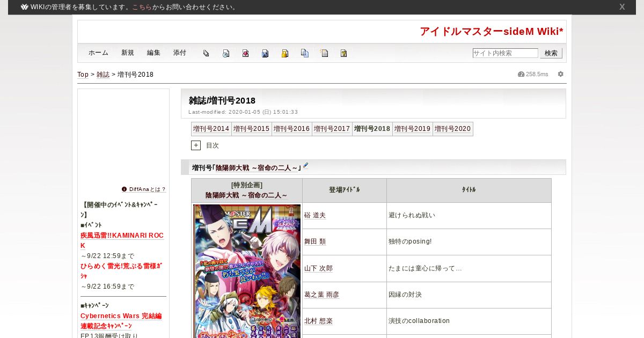Click the settings gear icon near load time
Image resolution: width=644 pixels, height=338 pixels.
click(x=561, y=74)
